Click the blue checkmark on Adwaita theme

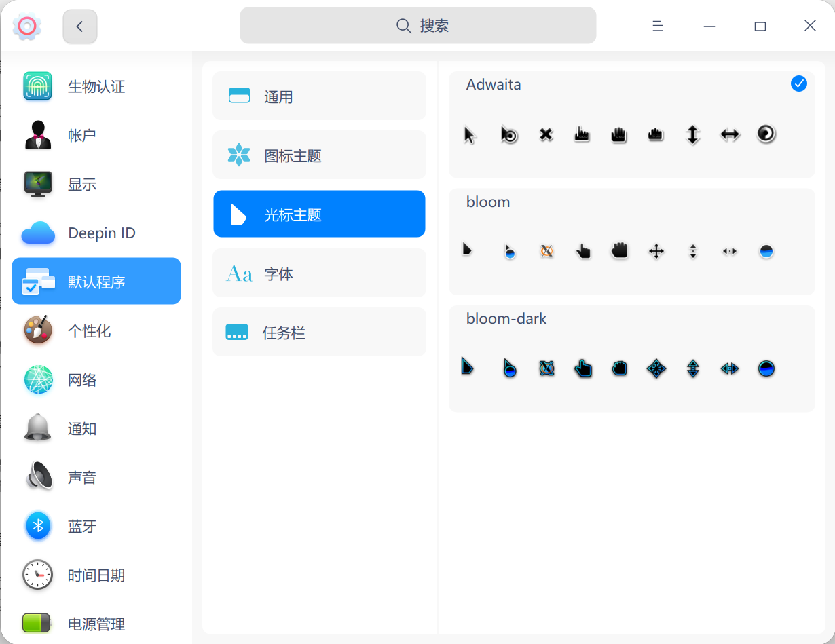(x=799, y=83)
